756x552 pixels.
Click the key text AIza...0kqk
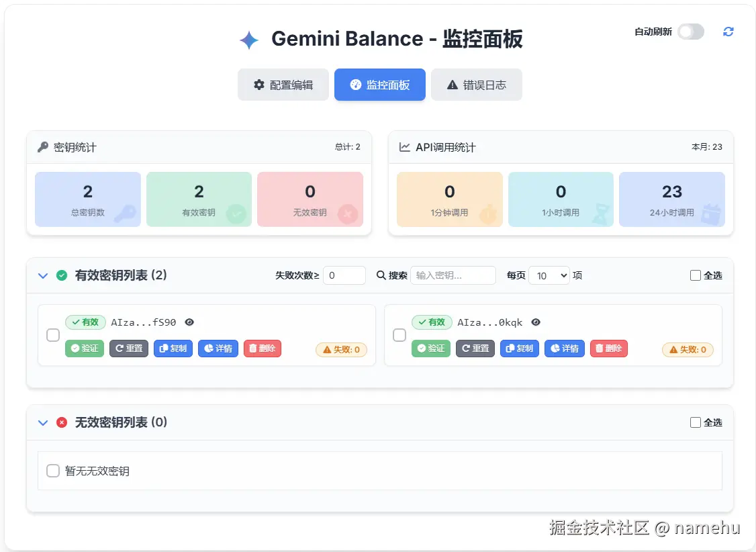(x=490, y=322)
